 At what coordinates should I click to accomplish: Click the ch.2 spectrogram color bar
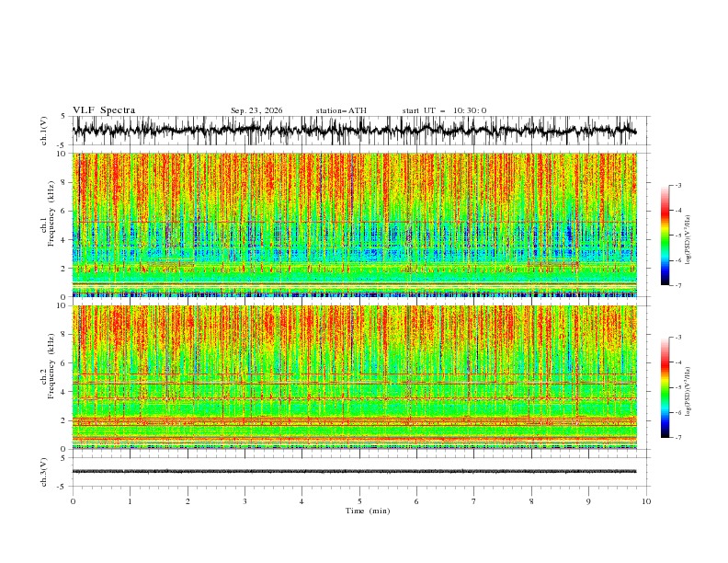(665, 387)
